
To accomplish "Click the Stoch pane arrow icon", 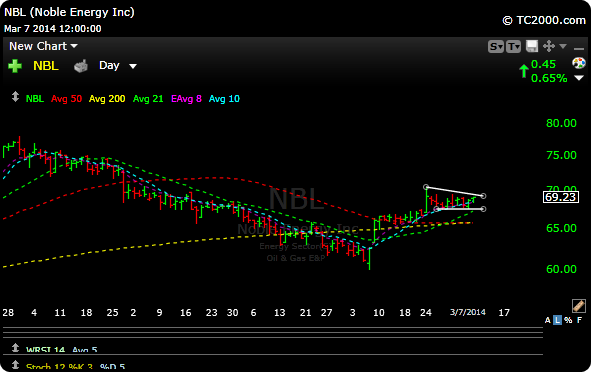I will coord(15,365).
